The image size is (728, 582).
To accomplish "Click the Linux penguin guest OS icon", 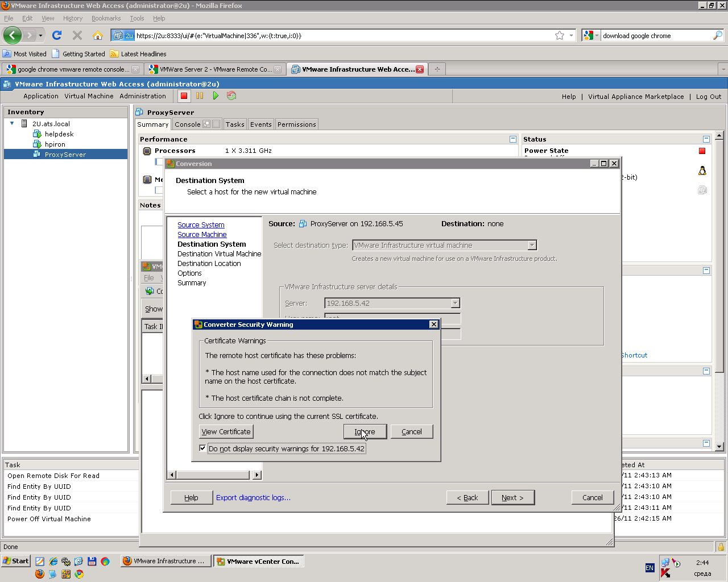I will [x=702, y=171].
